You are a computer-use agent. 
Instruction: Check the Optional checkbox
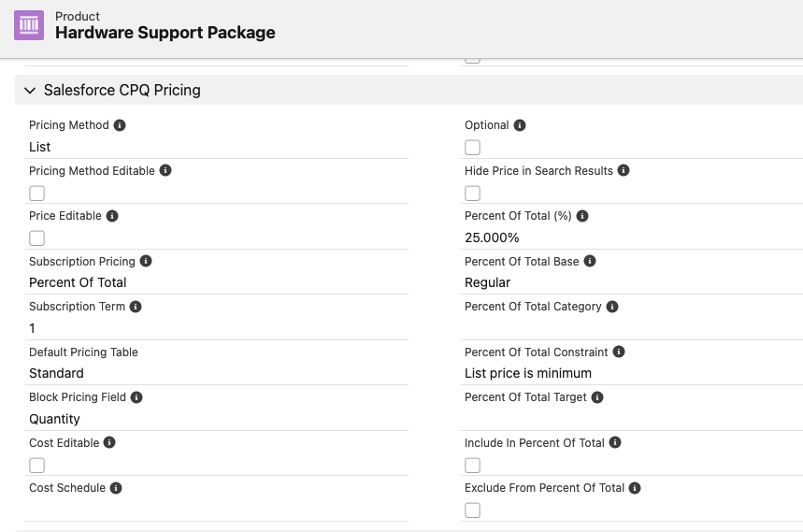473,148
